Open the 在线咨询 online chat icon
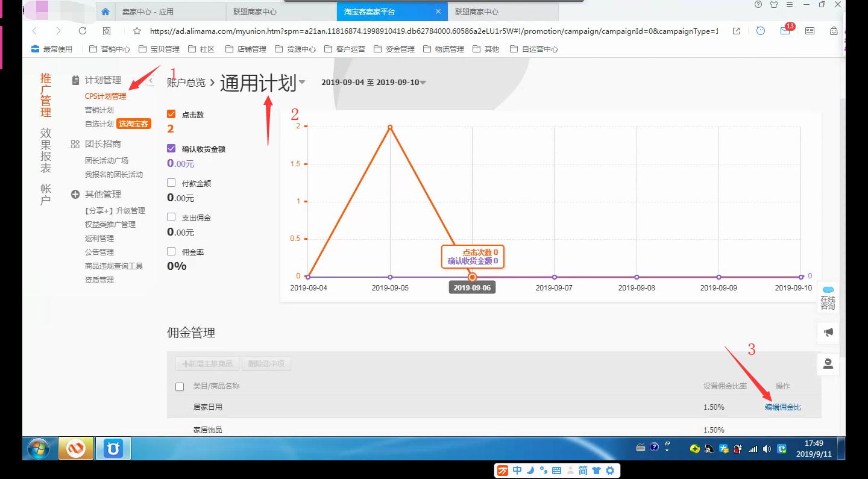The height and width of the screenshot is (479, 868). point(828,296)
